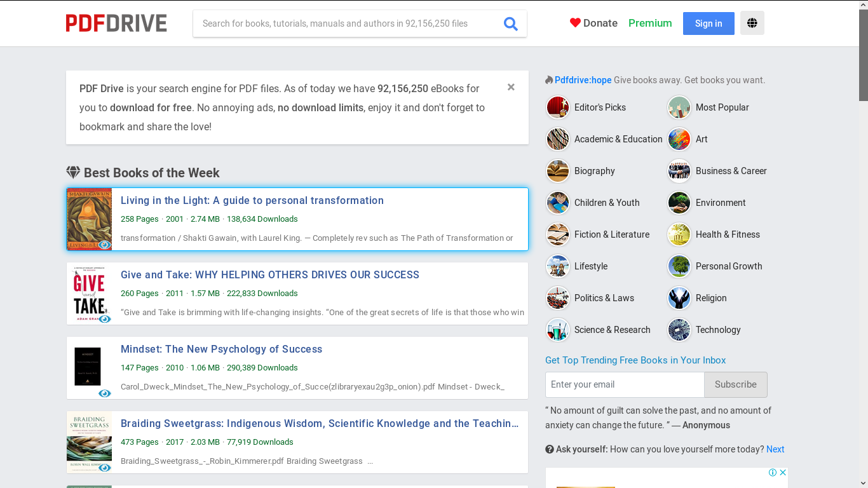The height and width of the screenshot is (488, 868).
Task: Click the Subscribe button
Action: [x=736, y=384]
